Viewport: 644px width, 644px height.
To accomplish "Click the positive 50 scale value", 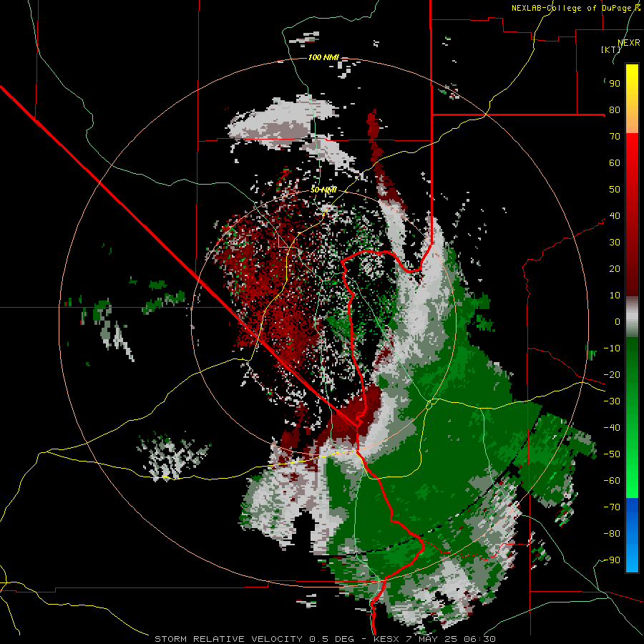I will (615, 190).
